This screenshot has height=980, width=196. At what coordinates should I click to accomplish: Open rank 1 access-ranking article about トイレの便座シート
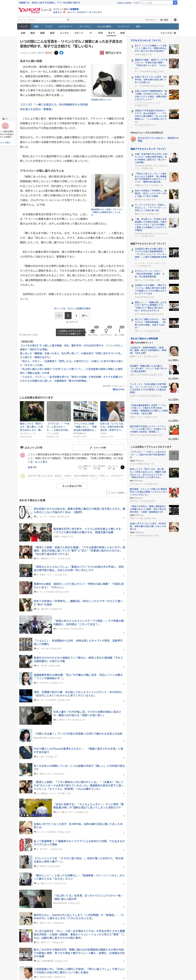[155, 49]
